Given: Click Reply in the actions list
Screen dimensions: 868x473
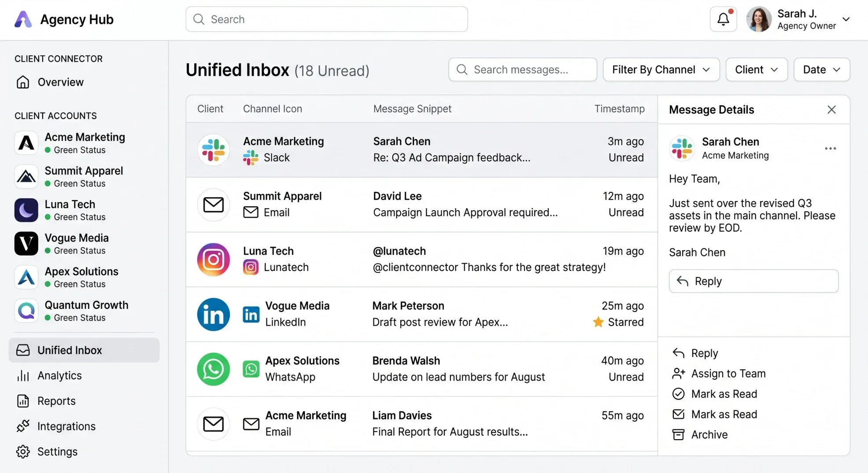Looking at the screenshot, I should pos(695,353).
